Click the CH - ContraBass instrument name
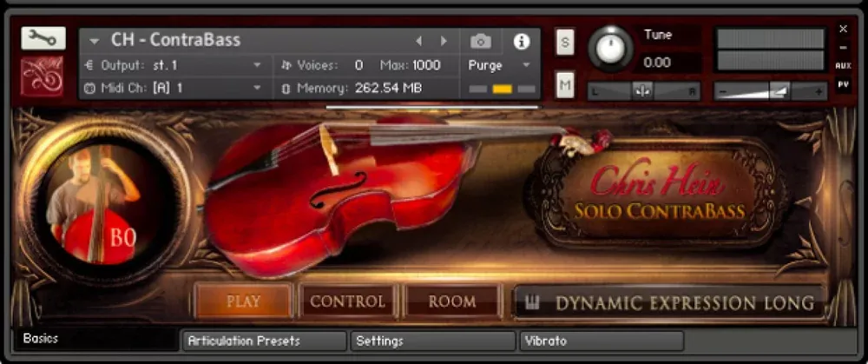868x364 pixels. [x=175, y=40]
